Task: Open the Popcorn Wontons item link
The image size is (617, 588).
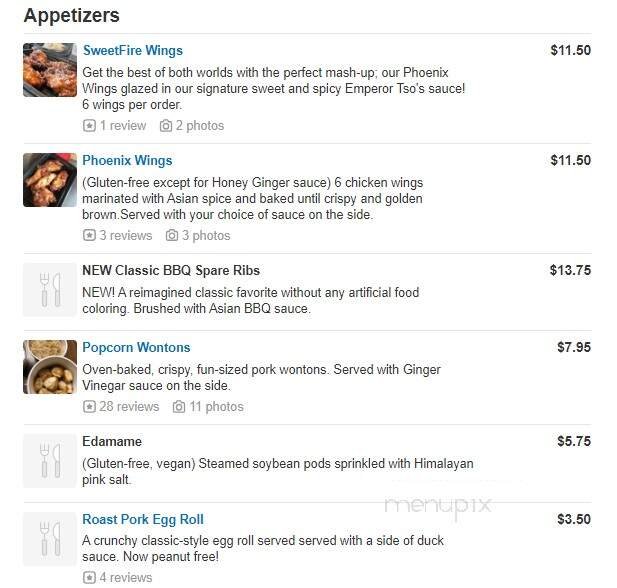Action: (136, 348)
